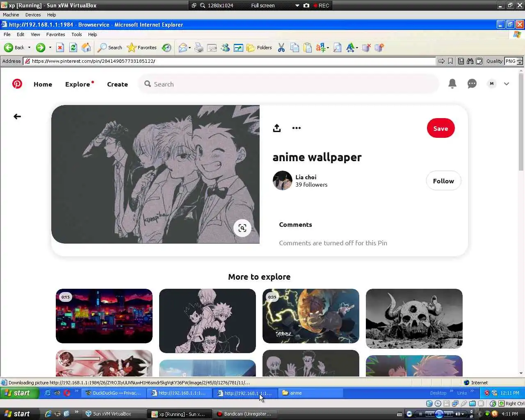The image size is (525, 420).
Task: Open Lia choi profile name
Action: point(306,177)
